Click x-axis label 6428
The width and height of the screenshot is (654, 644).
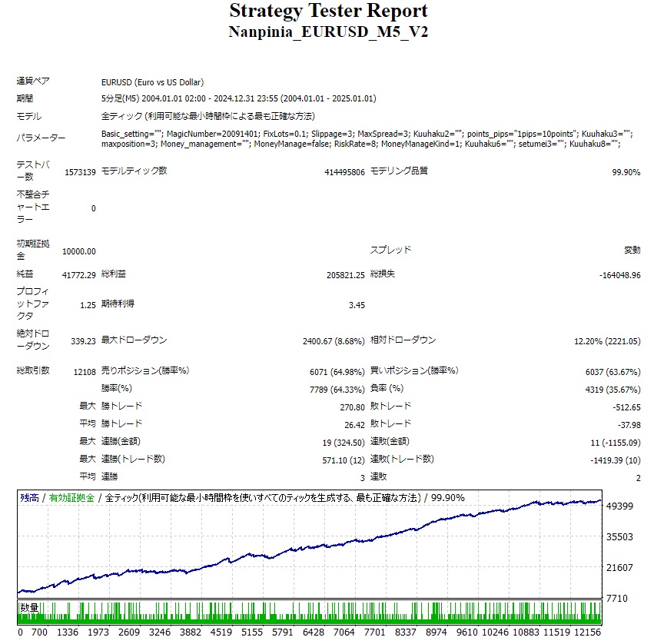(314, 632)
